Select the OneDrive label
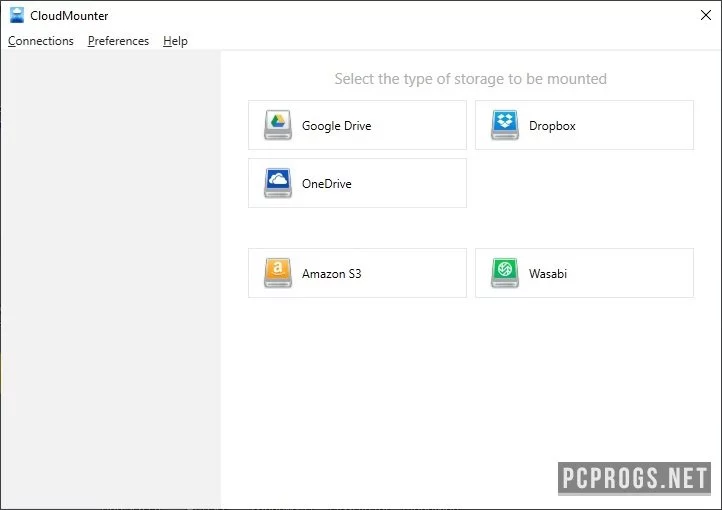Image resolution: width=722 pixels, height=510 pixels. [327, 184]
